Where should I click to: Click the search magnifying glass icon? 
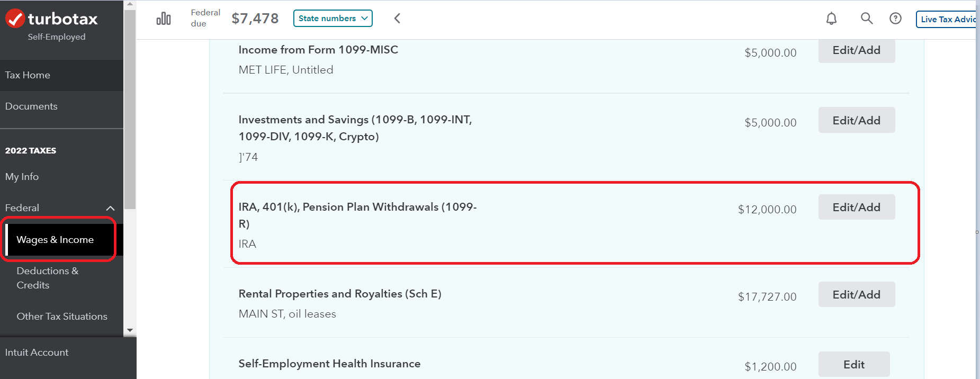(x=866, y=19)
